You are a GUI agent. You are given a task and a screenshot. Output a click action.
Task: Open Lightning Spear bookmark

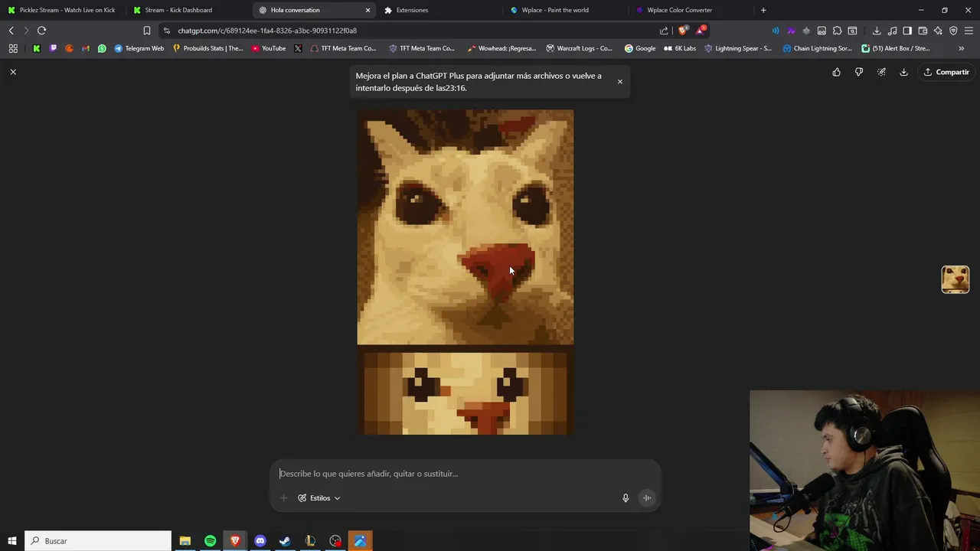738,48
